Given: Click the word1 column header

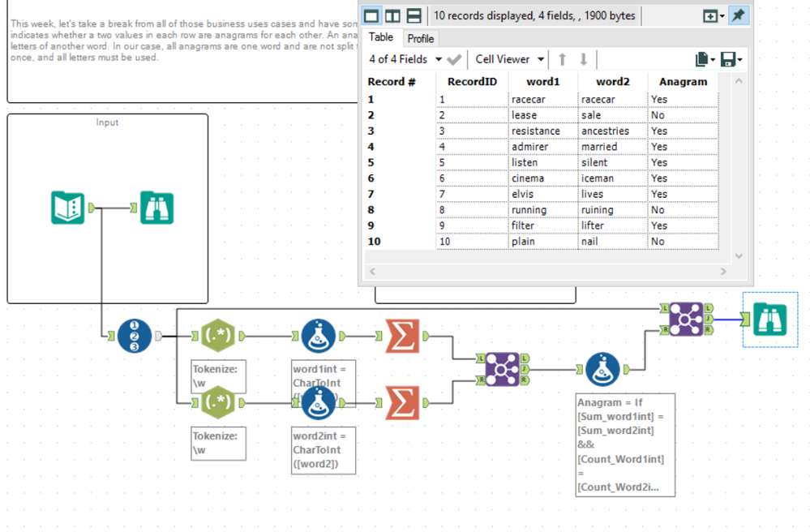Looking at the screenshot, I should tap(543, 82).
